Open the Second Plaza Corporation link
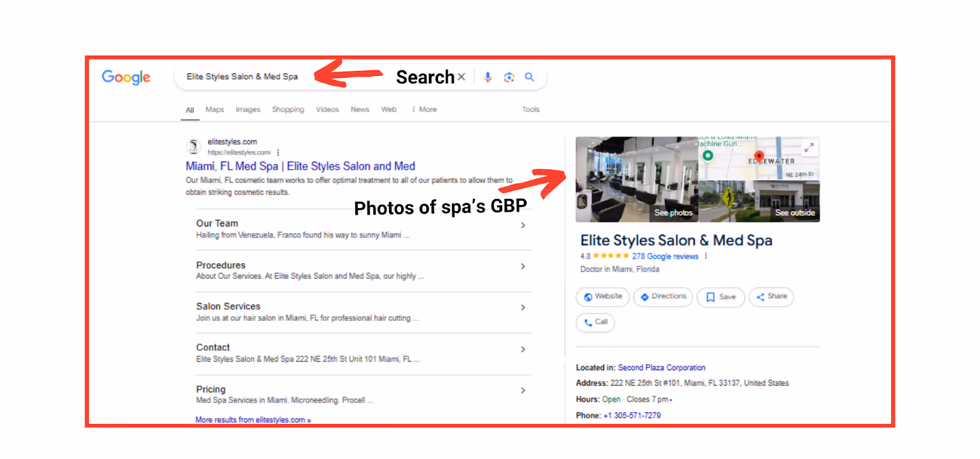Image resolution: width=980 pixels, height=459 pixels. point(661,368)
